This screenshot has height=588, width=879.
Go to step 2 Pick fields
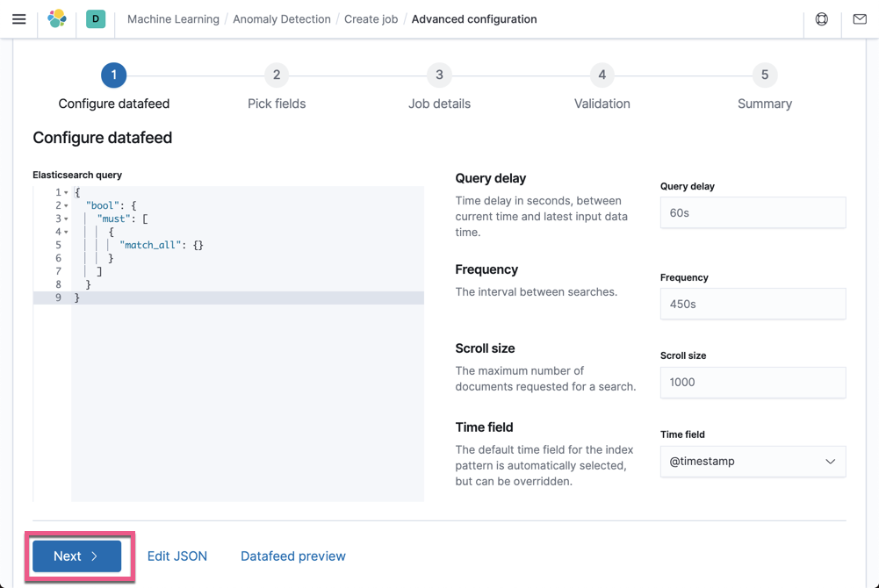tap(277, 75)
